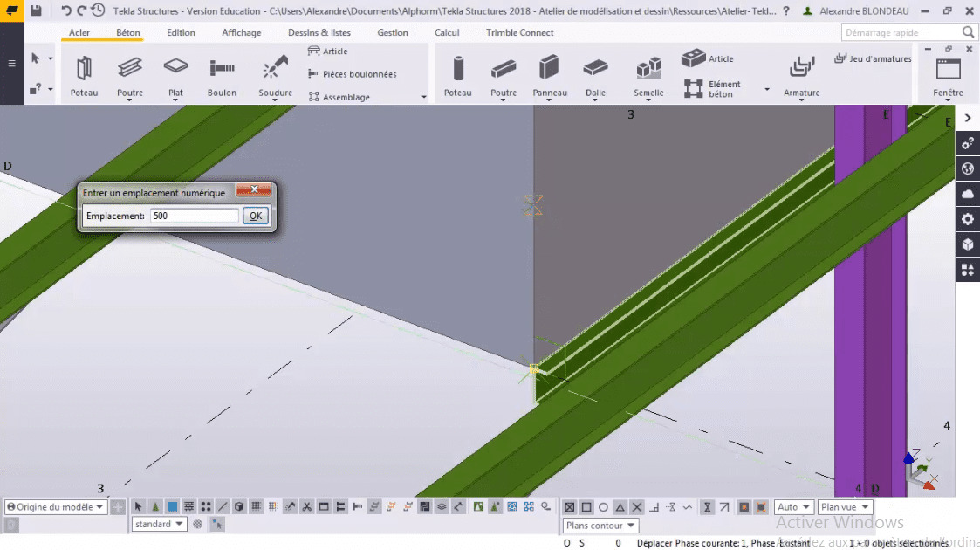Switch to the Affichage tab
Screen dimensions: 980x550
(241, 32)
